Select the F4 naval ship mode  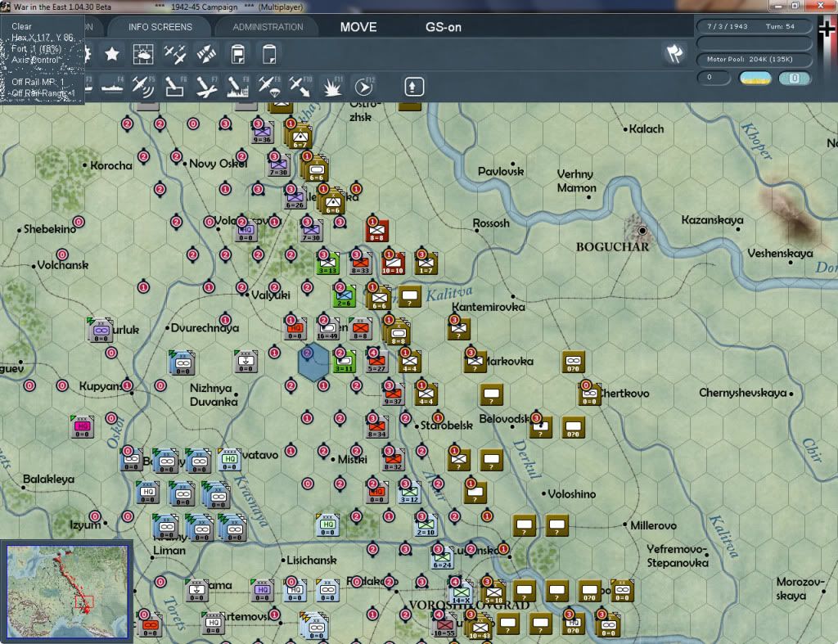(x=112, y=87)
